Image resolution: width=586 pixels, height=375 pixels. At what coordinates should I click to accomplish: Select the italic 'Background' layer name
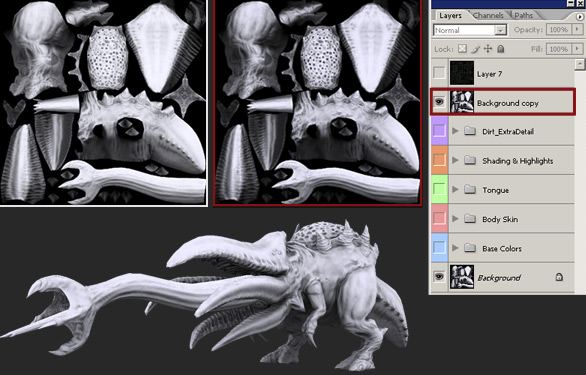click(x=499, y=278)
